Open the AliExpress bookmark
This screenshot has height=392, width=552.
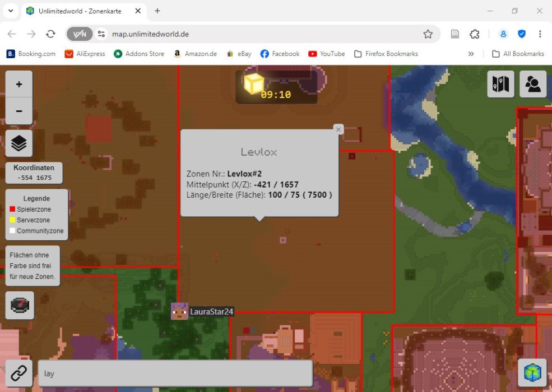coord(85,54)
